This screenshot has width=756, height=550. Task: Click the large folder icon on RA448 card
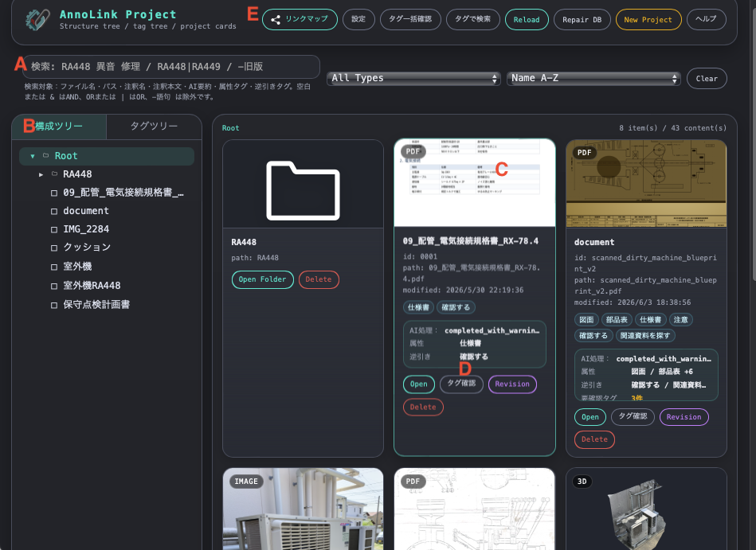tap(303, 190)
